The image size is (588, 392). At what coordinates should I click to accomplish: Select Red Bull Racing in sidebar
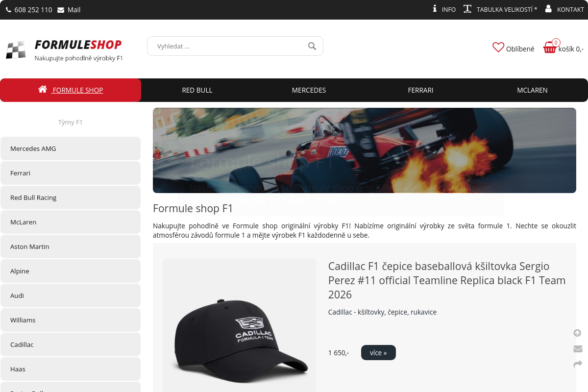click(x=71, y=197)
